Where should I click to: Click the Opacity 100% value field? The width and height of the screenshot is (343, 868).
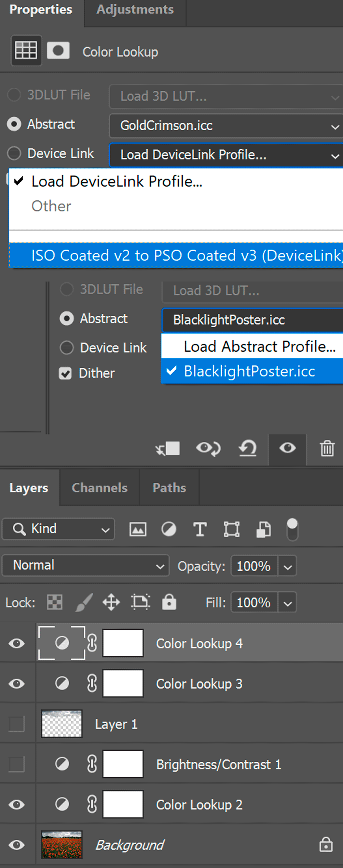(x=254, y=566)
